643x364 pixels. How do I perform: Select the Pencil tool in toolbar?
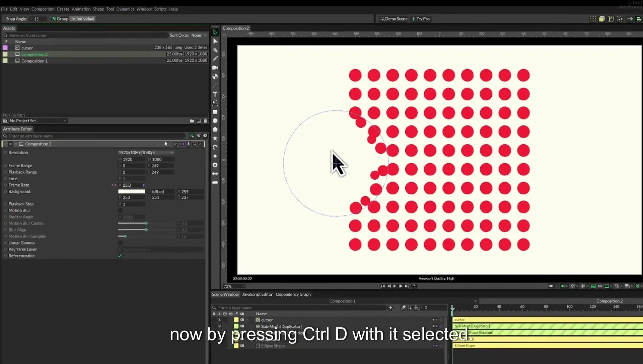click(x=215, y=59)
